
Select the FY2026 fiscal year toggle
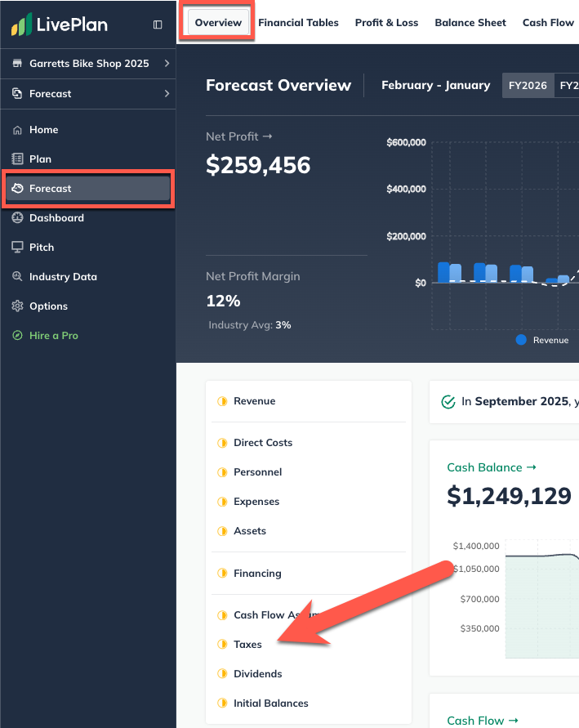(527, 85)
